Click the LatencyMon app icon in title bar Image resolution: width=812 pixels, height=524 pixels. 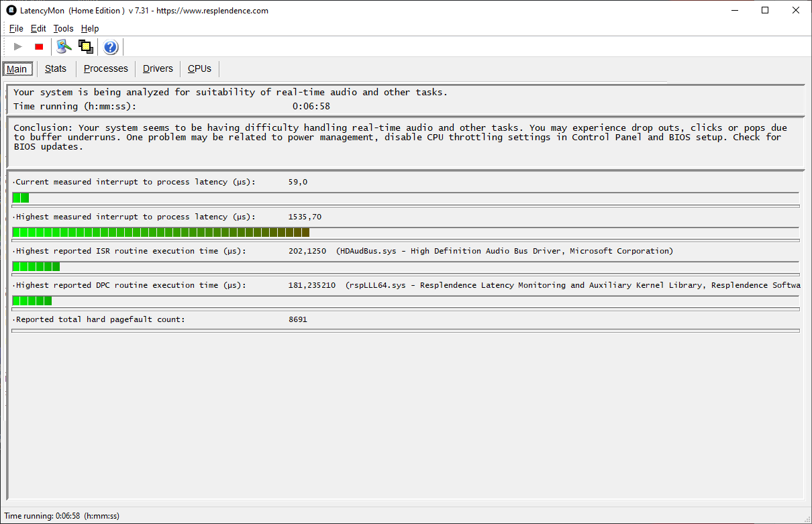click(x=11, y=10)
